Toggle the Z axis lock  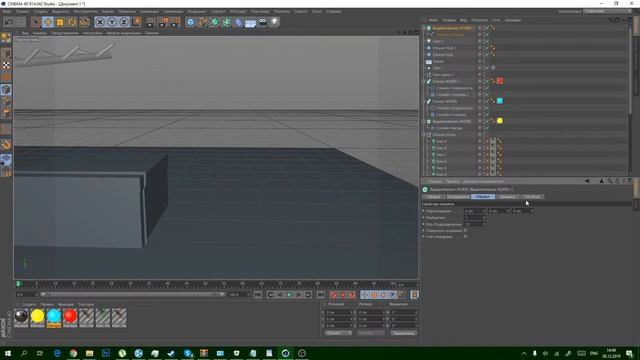pos(124,22)
